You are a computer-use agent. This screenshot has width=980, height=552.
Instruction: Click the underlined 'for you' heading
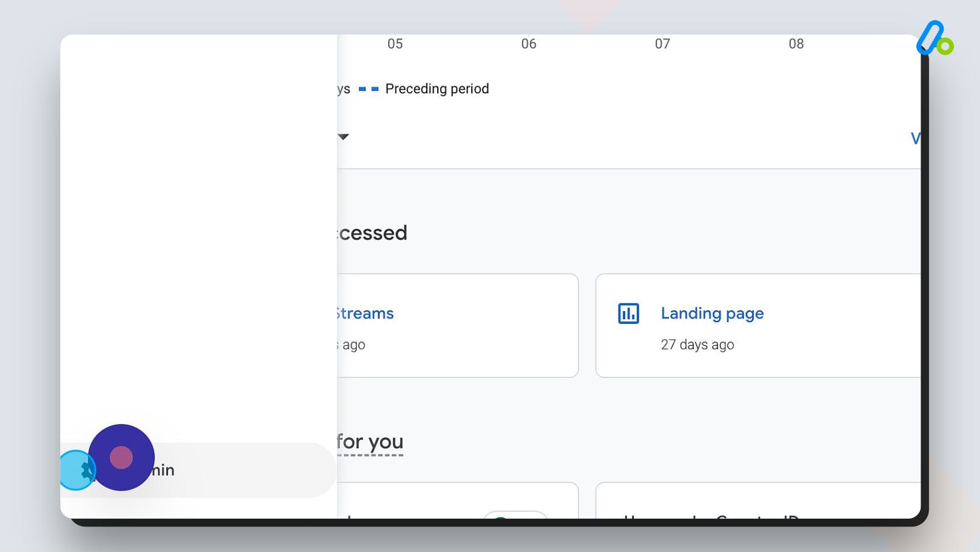point(370,442)
